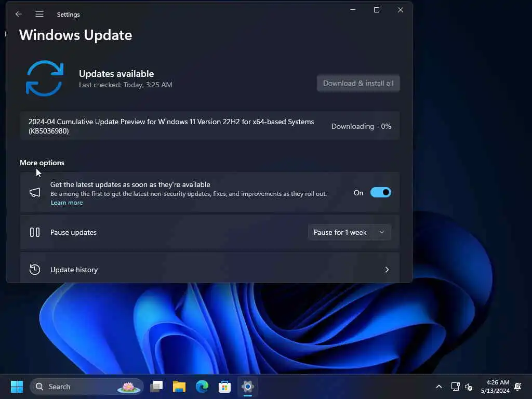Click the magnifier icon in taskbar search
The height and width of the screenshot is (399, 532).
coord(39,387)
